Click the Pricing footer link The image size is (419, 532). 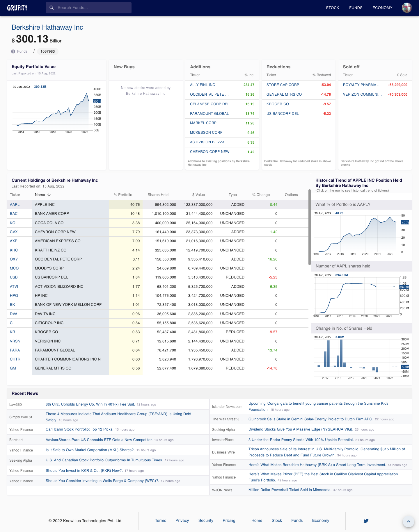click(x=229, y=521)
